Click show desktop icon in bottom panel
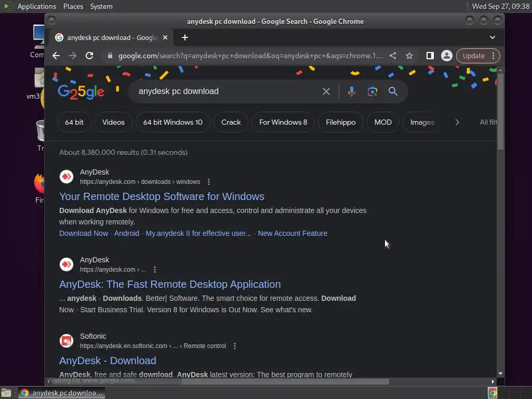This screenshot has width=532, height=399. tap(6, 393)
